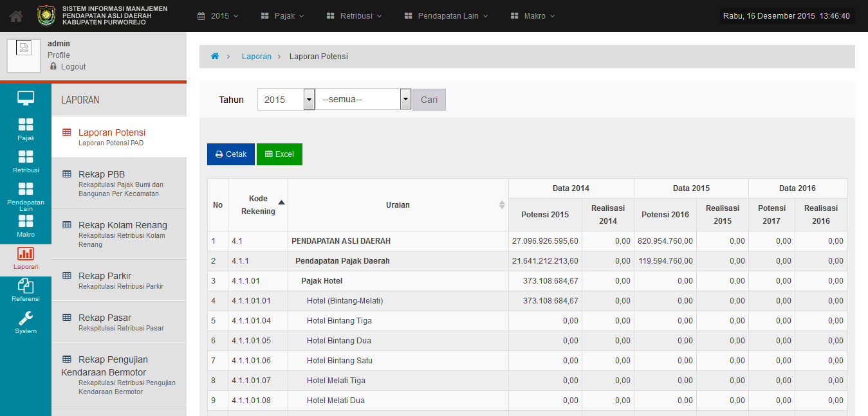Open Makro in the teal sidebar
The width and height of the screenshot is (868, 416).
[x=26, y=227]
